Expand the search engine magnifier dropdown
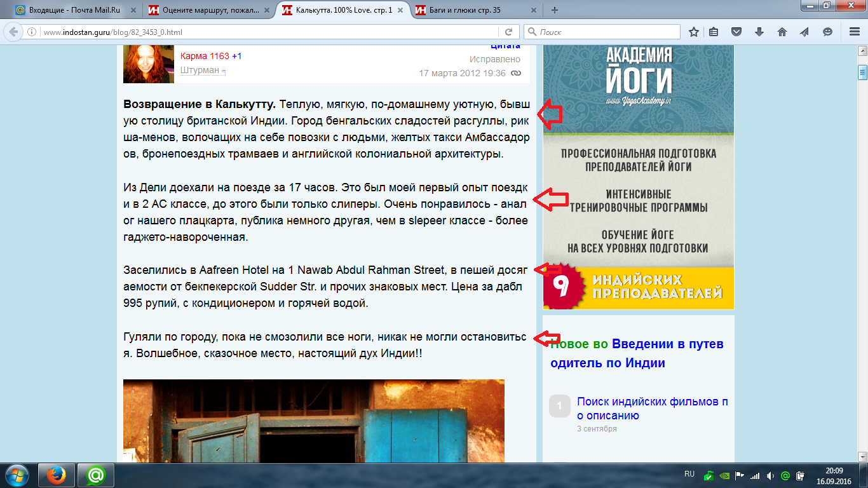868x488 pixels. (x=532, y=32)
